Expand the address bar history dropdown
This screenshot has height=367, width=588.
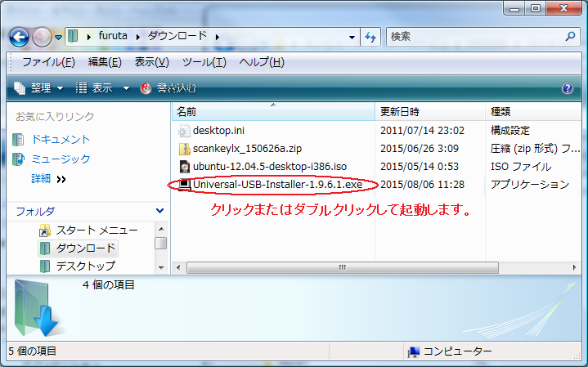351,37
